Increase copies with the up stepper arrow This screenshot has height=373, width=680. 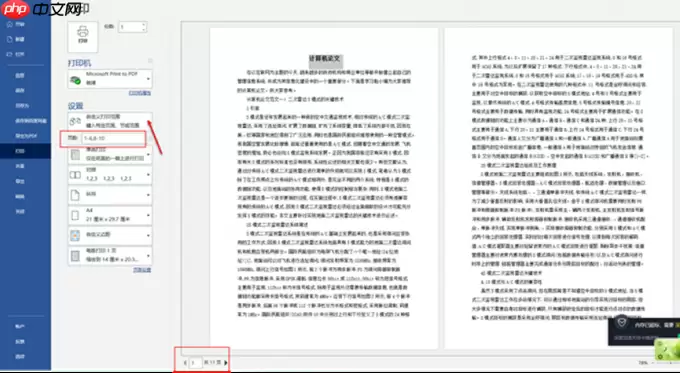click(x=144, y=24)
